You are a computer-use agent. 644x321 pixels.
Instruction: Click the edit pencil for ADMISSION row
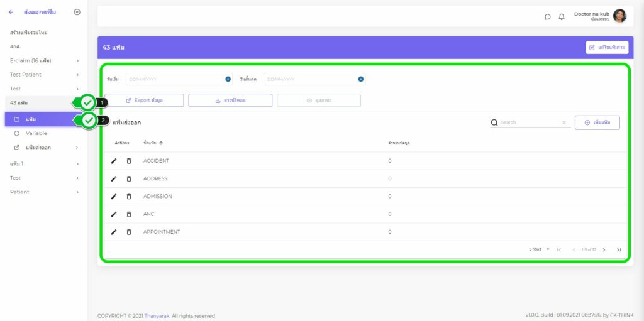pos(114,197)
